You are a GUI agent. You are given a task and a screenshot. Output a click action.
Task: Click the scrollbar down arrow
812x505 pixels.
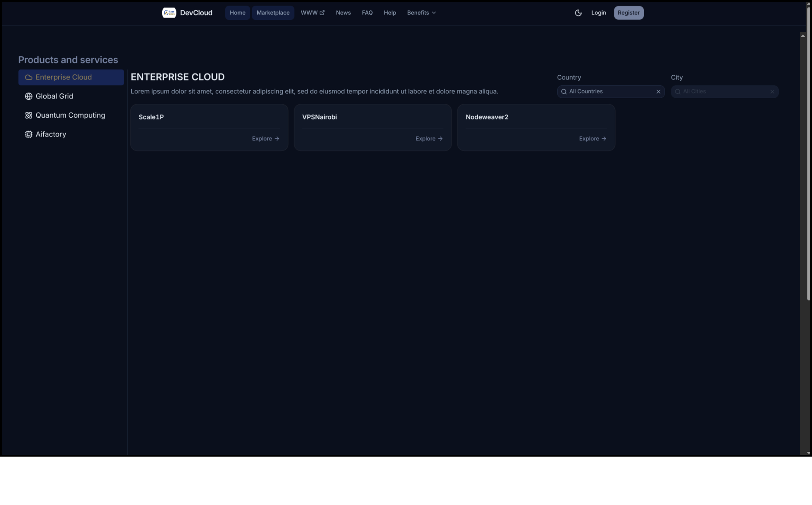pyautogui.click(x=808, y=453)
